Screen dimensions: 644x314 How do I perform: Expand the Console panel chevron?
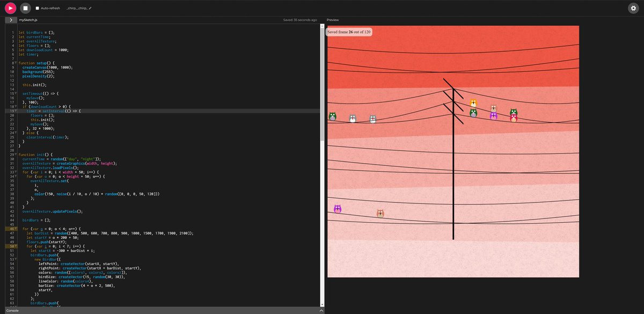coord(321,311)
